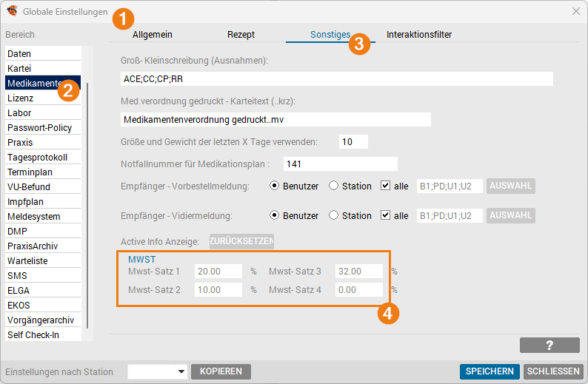Choose ELGA from the Bereich list
The height and width of the screenshot is (384, 588).
point(19,290)
